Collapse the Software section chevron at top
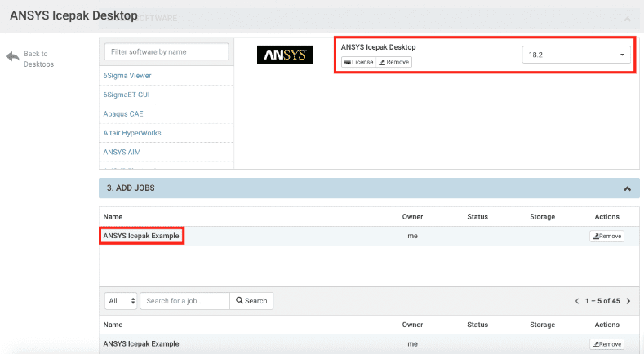 tap(627, 18)
